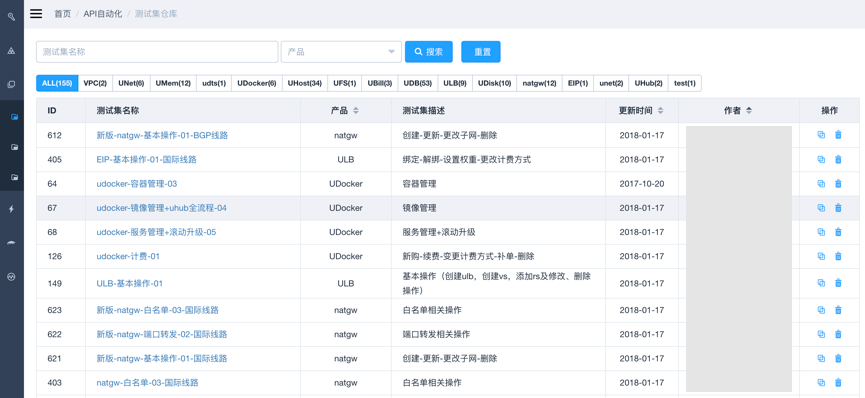Screen dimensions: 865x398
Task: Filter by udts(1) tab
Action: [214, 83]
